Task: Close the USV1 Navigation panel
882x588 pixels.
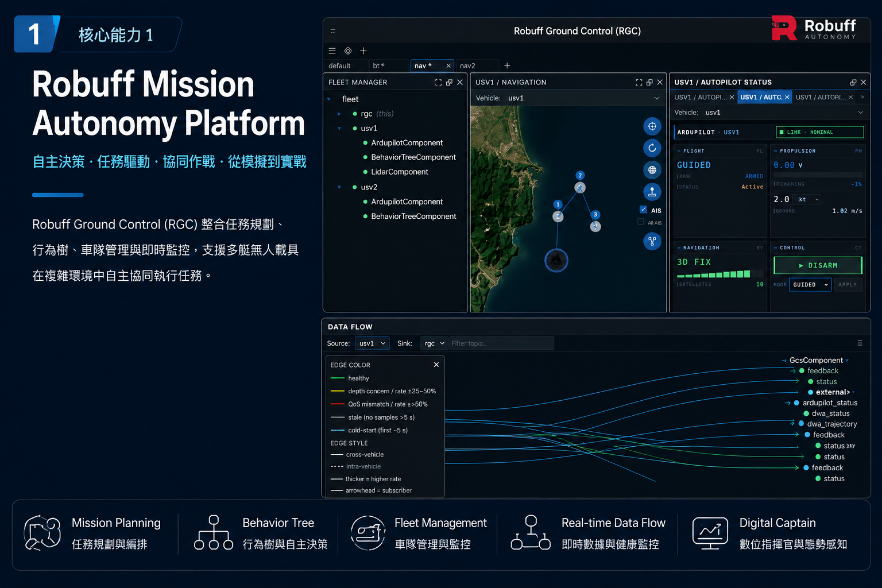Action: [660, 82]
